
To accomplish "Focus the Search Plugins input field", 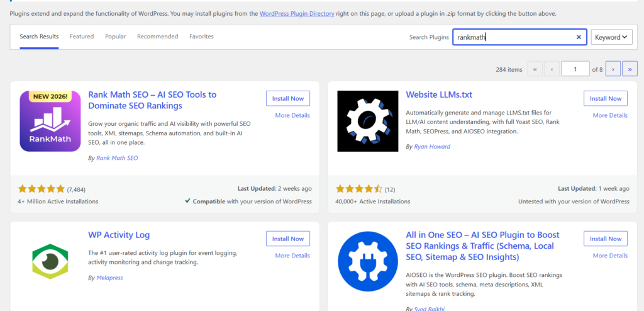I will [x=519, y=37].
